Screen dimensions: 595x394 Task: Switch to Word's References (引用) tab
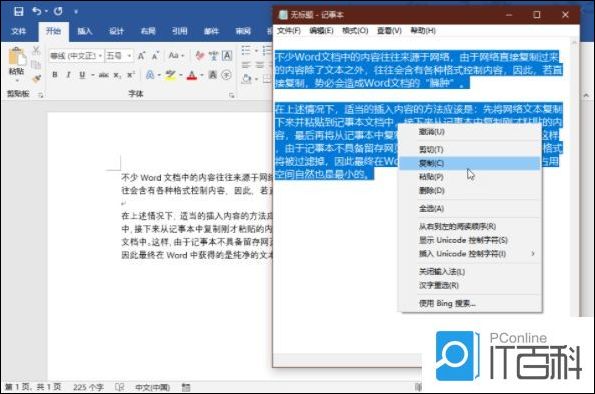[179, 31]
